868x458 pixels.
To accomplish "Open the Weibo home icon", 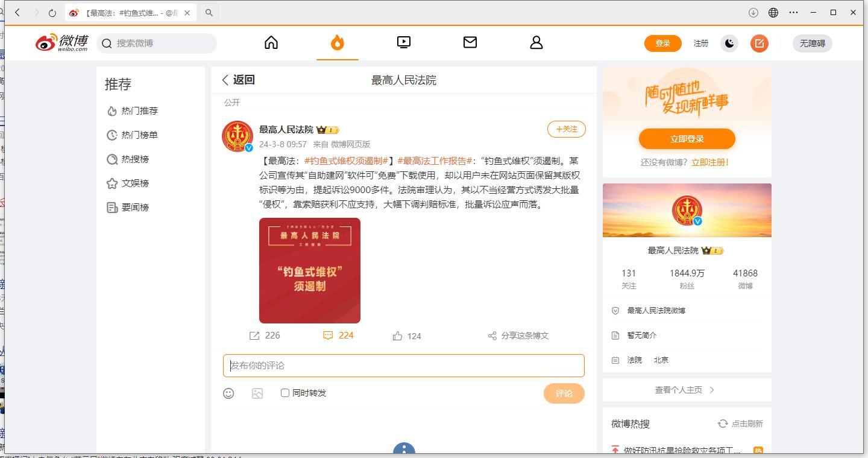I will (271, 43).
